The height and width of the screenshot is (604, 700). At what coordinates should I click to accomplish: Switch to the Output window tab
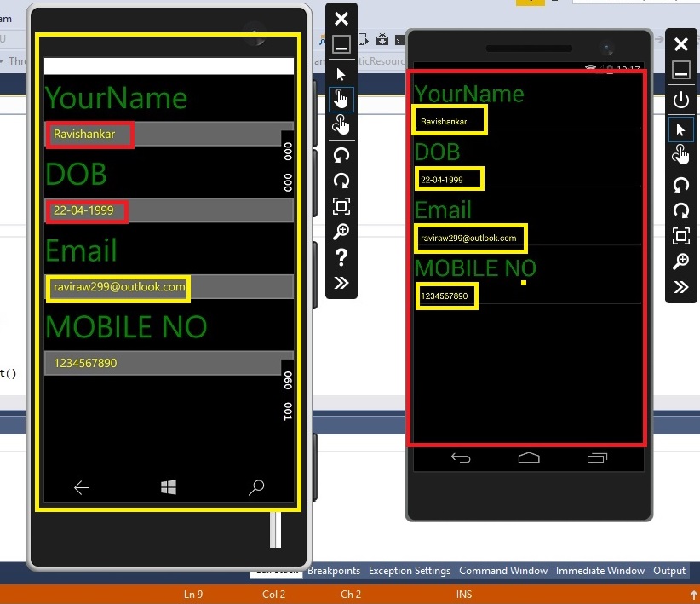669,571
